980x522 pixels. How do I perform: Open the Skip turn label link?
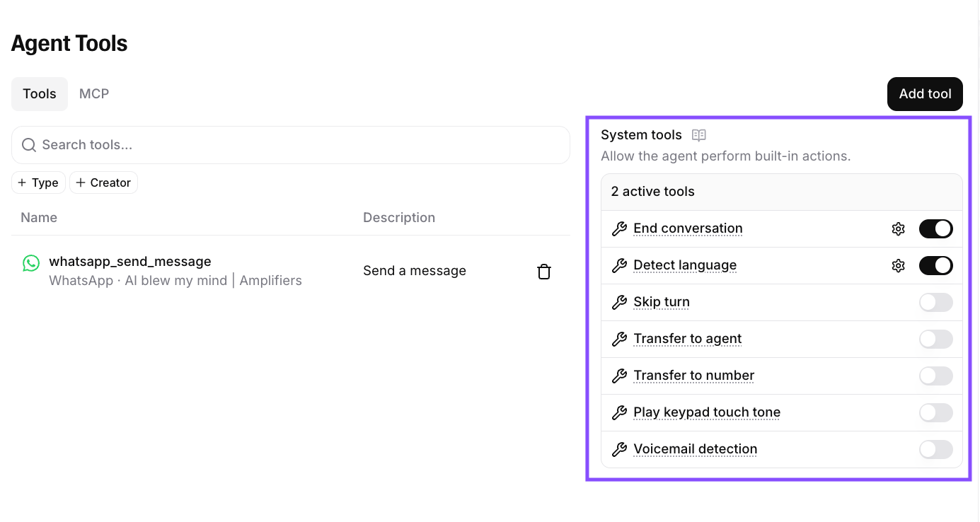662,302
